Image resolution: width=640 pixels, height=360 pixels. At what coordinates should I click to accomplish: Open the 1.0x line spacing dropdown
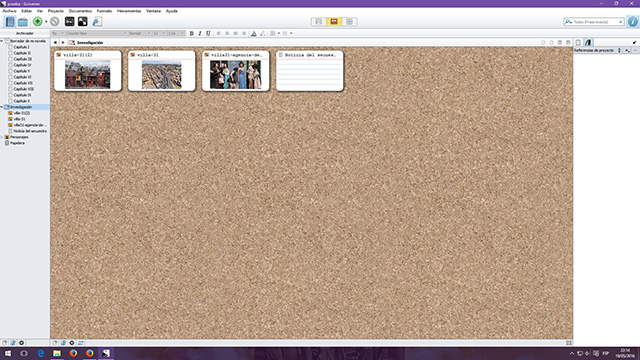click(176, 33)
